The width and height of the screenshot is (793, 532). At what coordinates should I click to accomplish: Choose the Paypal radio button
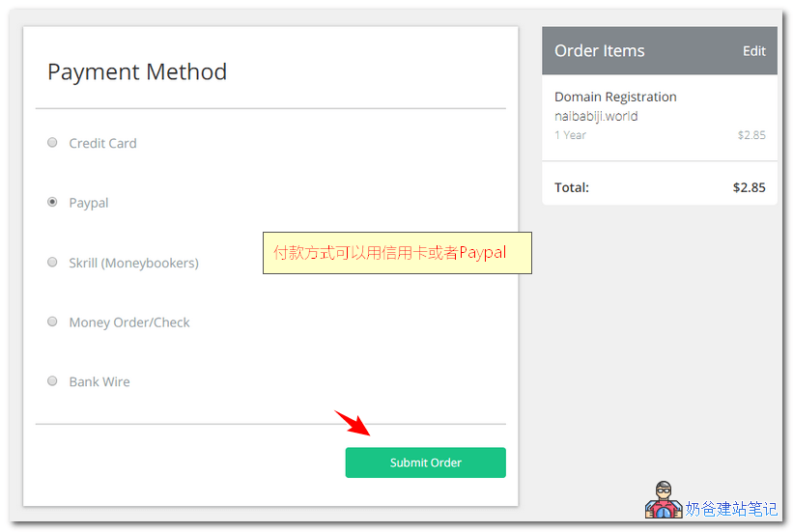point(52,203)
